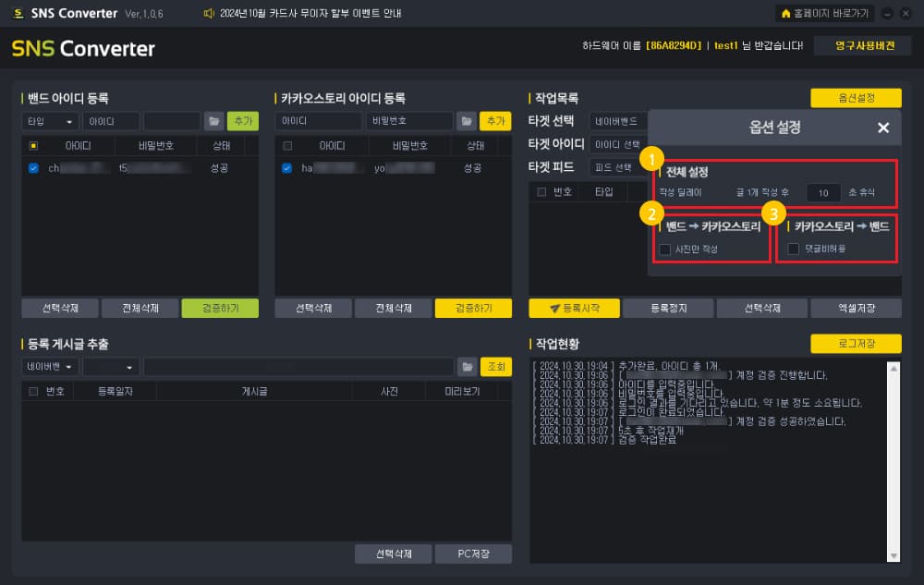Click log panel scrollbar down arrow
924x585 pixels.
(x=894, y=555)
